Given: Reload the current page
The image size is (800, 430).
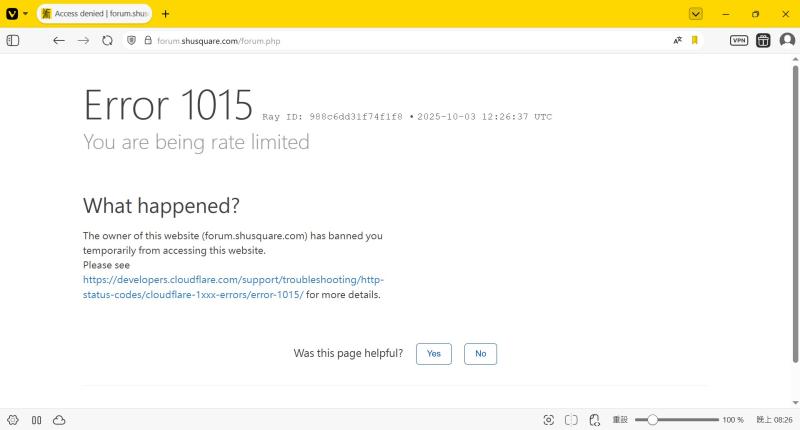Looking at the screenshot, I should tap(108, 40).
